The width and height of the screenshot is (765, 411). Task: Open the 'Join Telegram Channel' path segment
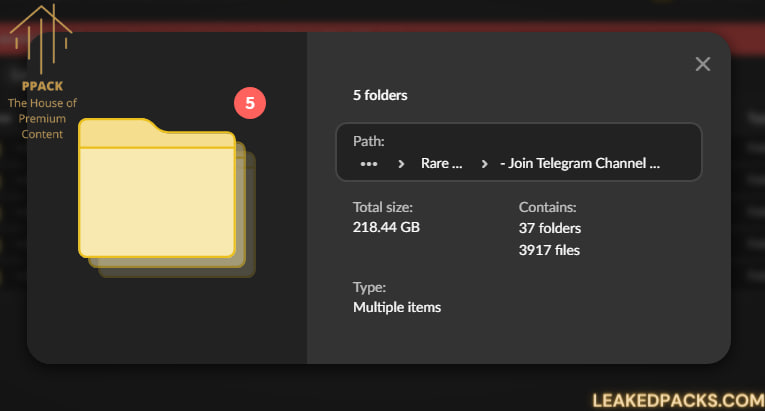581,163
